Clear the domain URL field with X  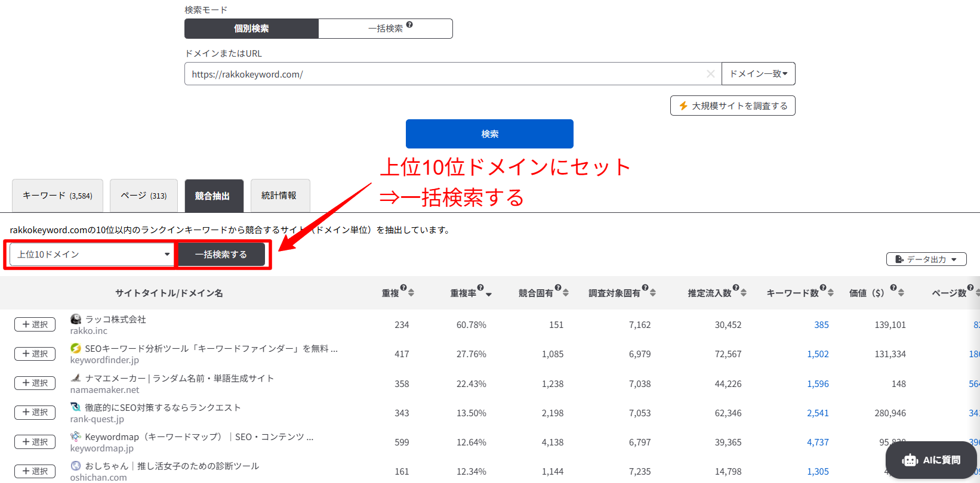pos(710,74)
